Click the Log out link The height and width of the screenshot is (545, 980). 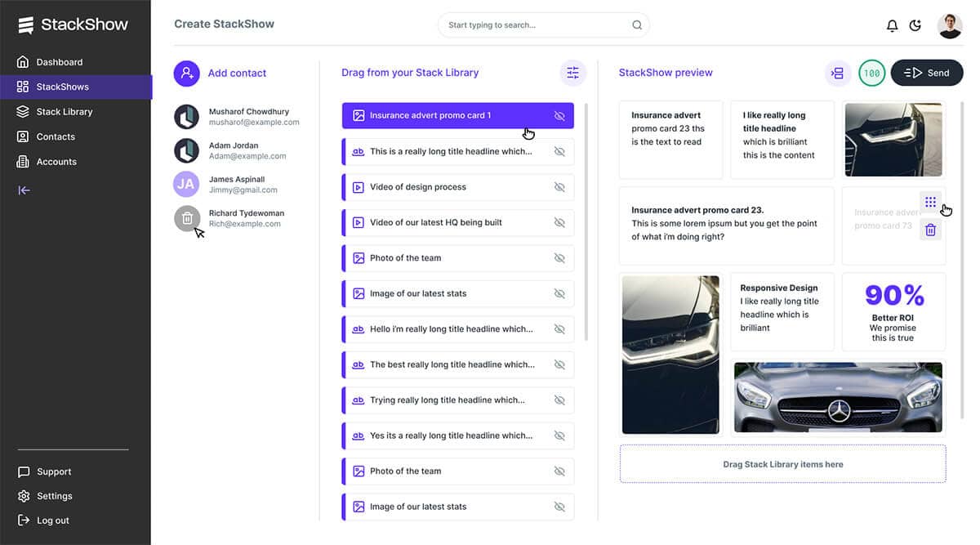(x=25, y=520)
